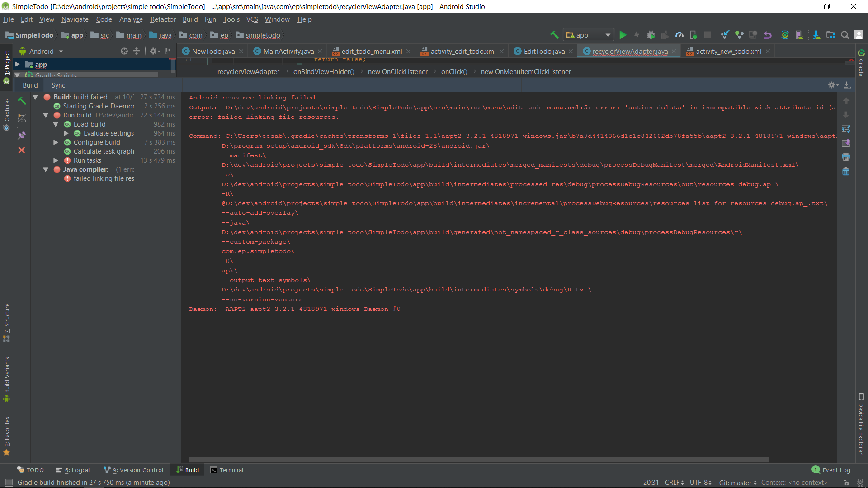
Task: Select the failed linking file resources entry
Action: [104, 178]
